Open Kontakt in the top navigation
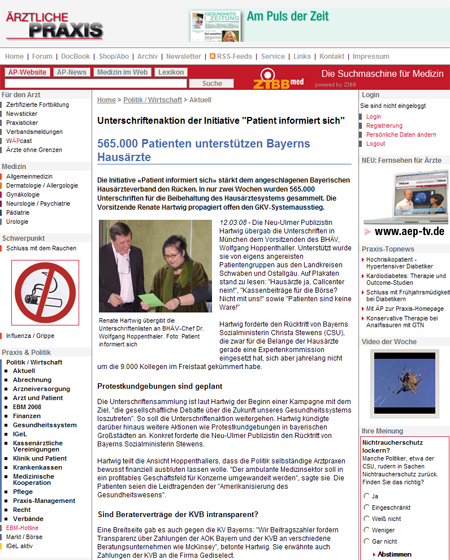Screen dimensions: 450x560 pos(332,56)
